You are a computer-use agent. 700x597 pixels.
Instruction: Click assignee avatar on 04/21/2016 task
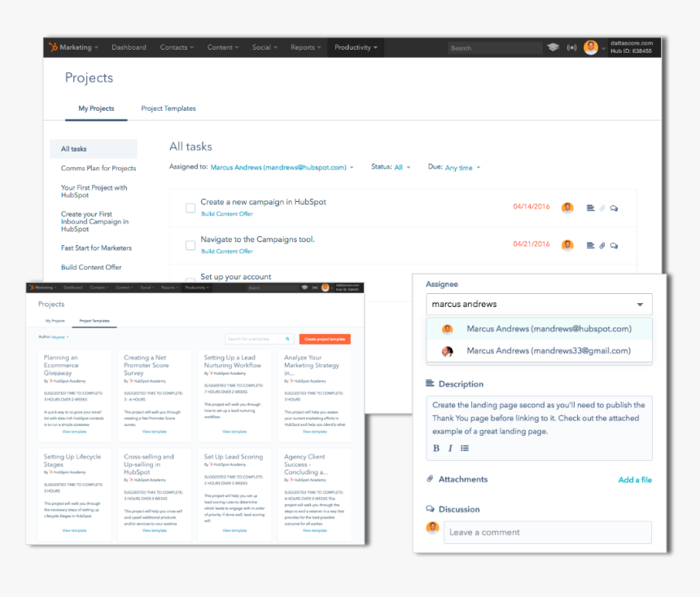pyautogui.click(x=567, y=245)
